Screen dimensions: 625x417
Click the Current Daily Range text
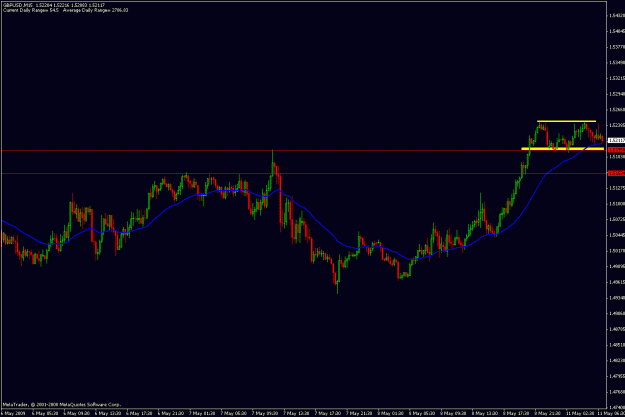coord(31,10)
